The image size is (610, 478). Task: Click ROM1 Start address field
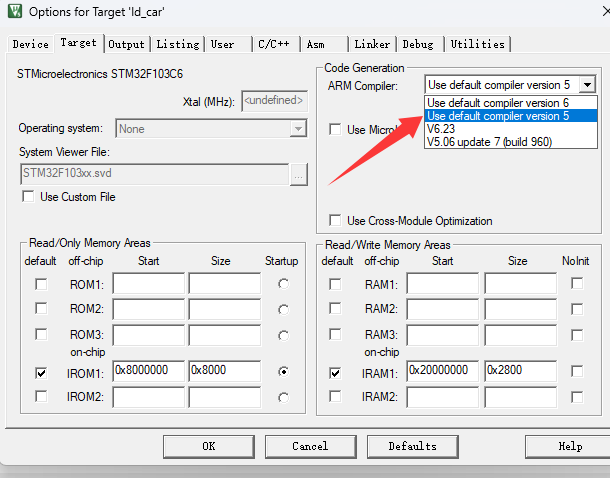[x=149, y=283]
